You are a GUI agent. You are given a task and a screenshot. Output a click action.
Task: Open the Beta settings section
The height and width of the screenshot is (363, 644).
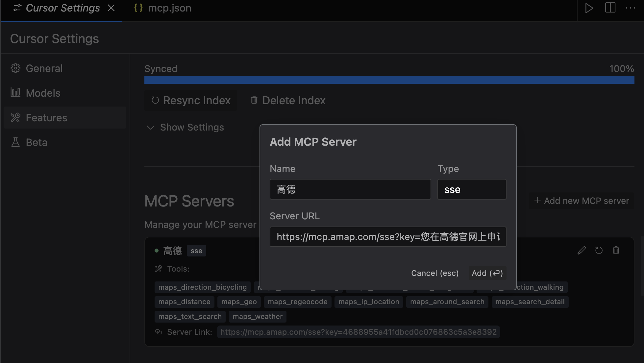tap(65, 142)
